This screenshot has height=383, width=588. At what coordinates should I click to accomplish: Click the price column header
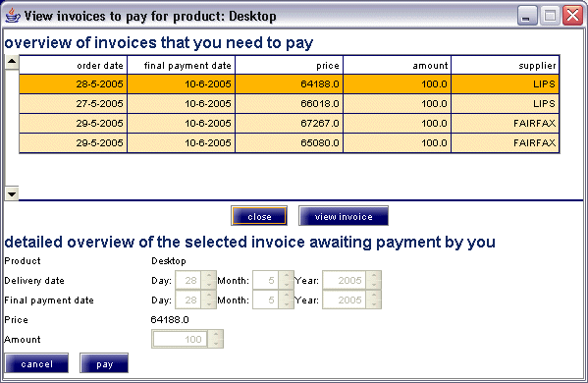tap(290, 65)
